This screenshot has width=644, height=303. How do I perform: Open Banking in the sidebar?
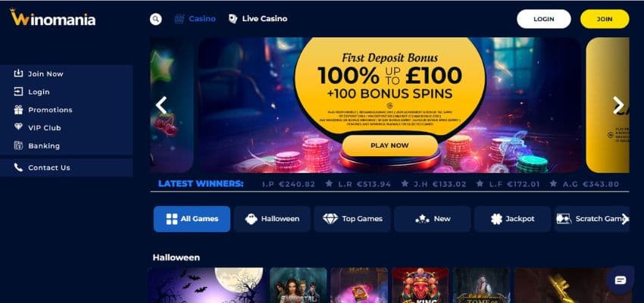click(43, 145)
